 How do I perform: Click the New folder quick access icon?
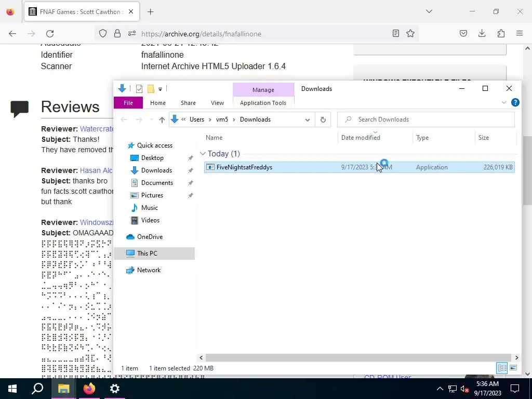point(151,89)
